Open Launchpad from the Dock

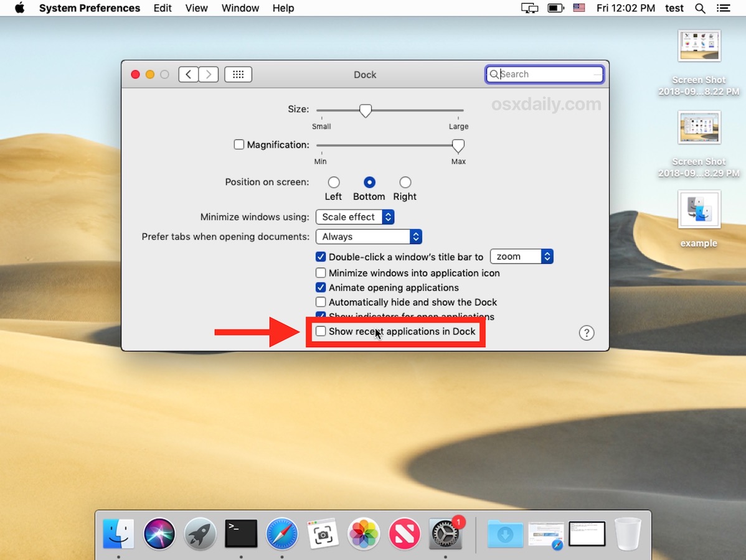199,533
